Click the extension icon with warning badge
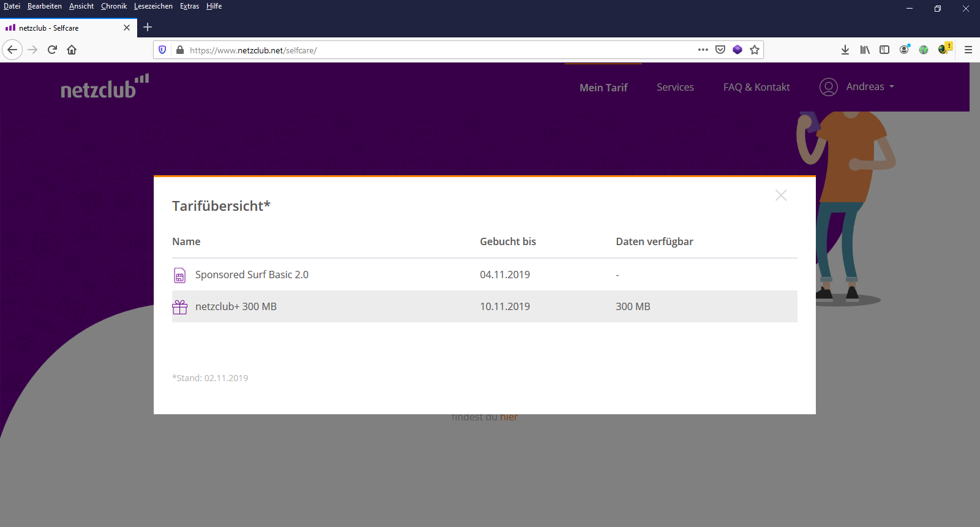This screenshot has height=527, width=980. (944, 49)
